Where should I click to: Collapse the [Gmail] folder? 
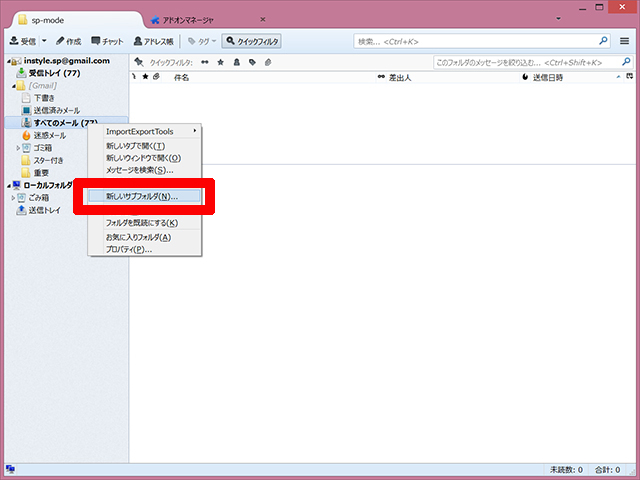(13, 86)
